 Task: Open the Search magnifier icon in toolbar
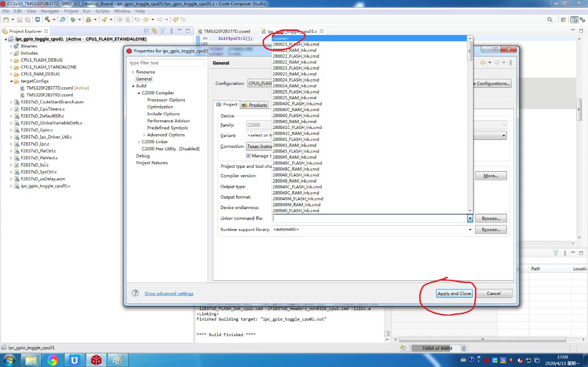pos(550,19)
